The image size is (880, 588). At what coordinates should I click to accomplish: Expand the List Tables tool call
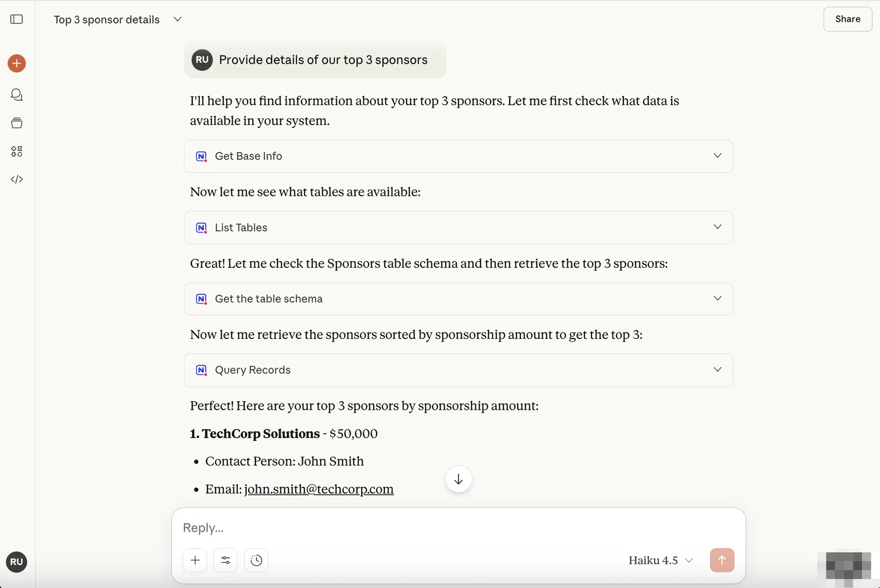(x=458, y=228)
